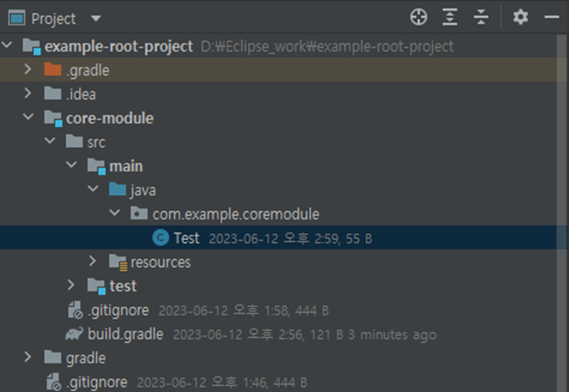This screenshot has width=569, height=392.
Task: Expand the resources folder
Action: (93, 262)
